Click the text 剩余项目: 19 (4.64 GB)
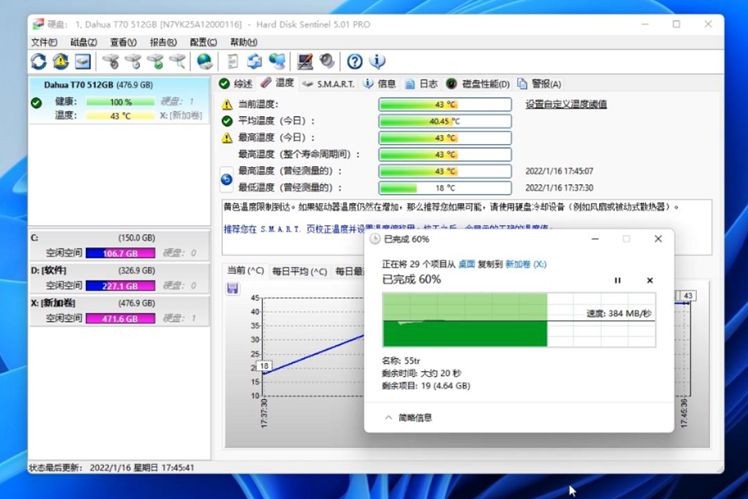Viewport: 748px width, 499px height. coord(426,386)
